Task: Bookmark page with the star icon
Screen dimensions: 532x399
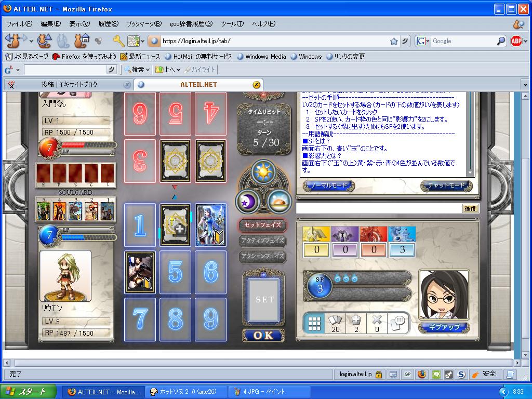Action: pyautogui.click(x=394, y=41)
